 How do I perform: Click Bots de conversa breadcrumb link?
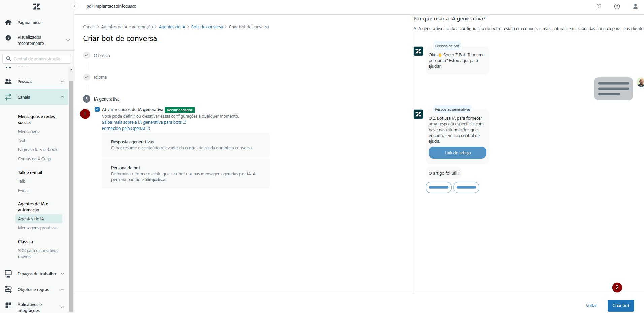[x=207, y=27]
